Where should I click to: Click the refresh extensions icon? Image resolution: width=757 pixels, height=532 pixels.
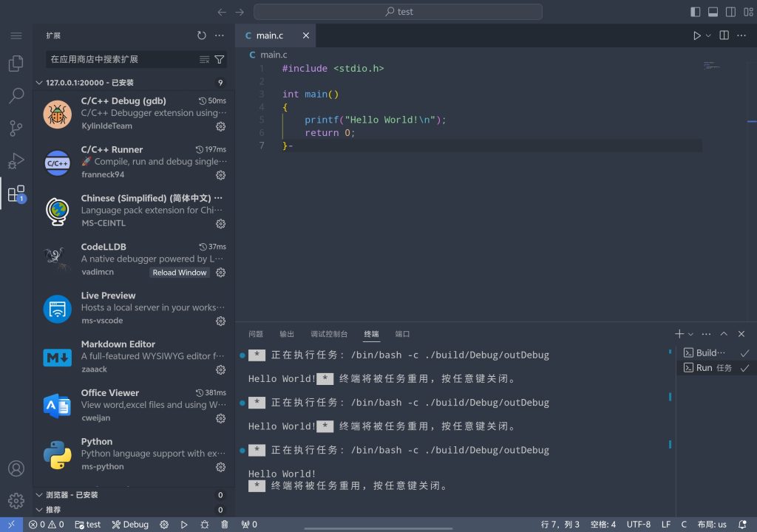pos(202,35)
